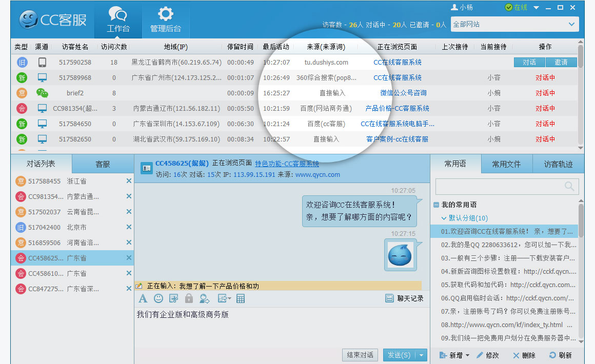Toggle the 在线 online status indicator
595x364 pixels.
(516, 8)
